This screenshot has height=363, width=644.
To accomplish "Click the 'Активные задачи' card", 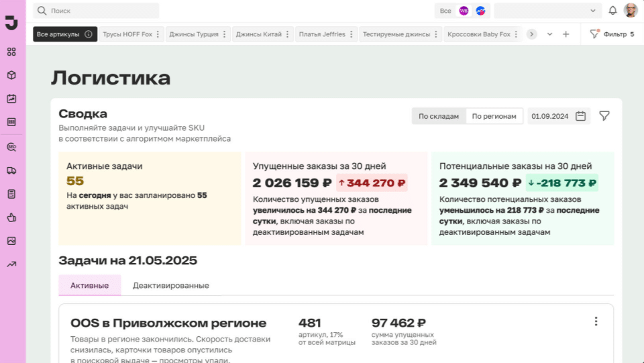I will point(150,199).
